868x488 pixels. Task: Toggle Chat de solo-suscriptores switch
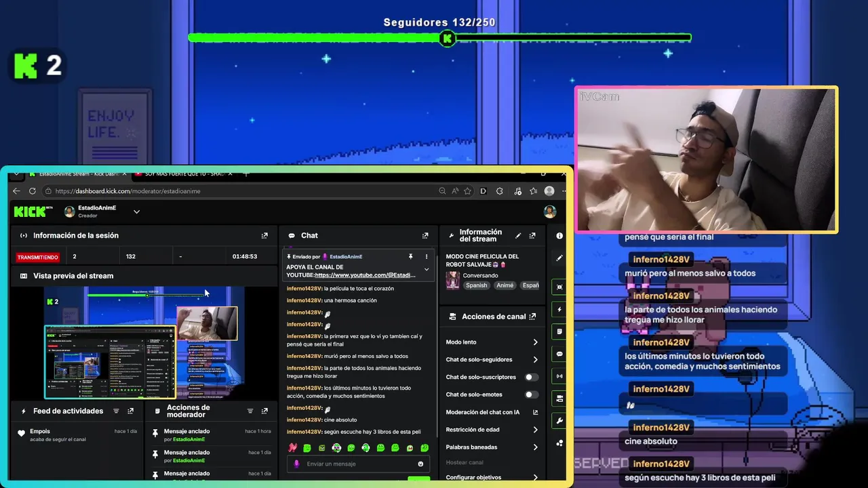(532, 377)
